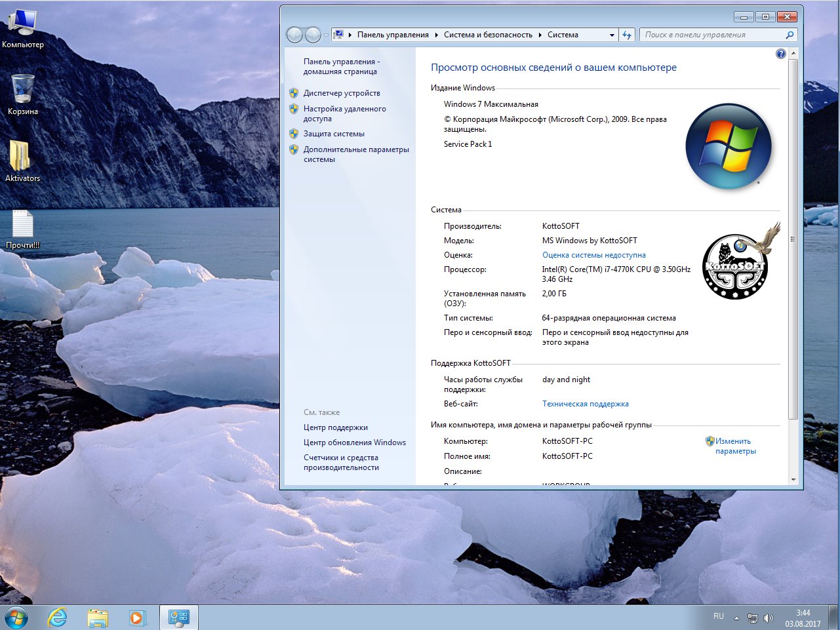Image resolution: width=840 pixels, height=630 pixels.
Task: Click shield icon beside Настройка удаленного доступа
Action: (294, 109)
